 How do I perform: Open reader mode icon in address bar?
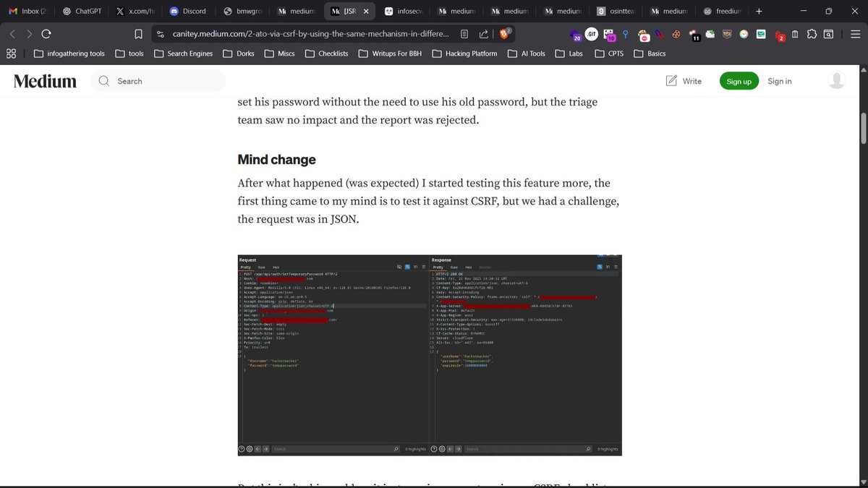[x=464, y=34]
